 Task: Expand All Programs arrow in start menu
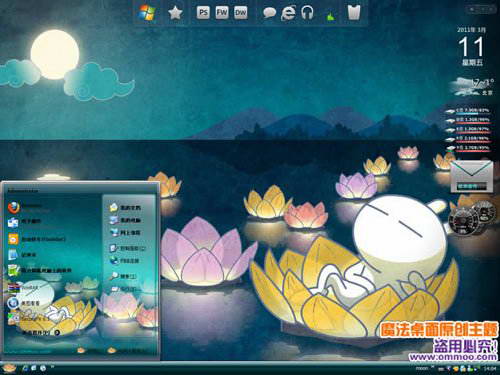pyautogui.click(x=57, y=332)
